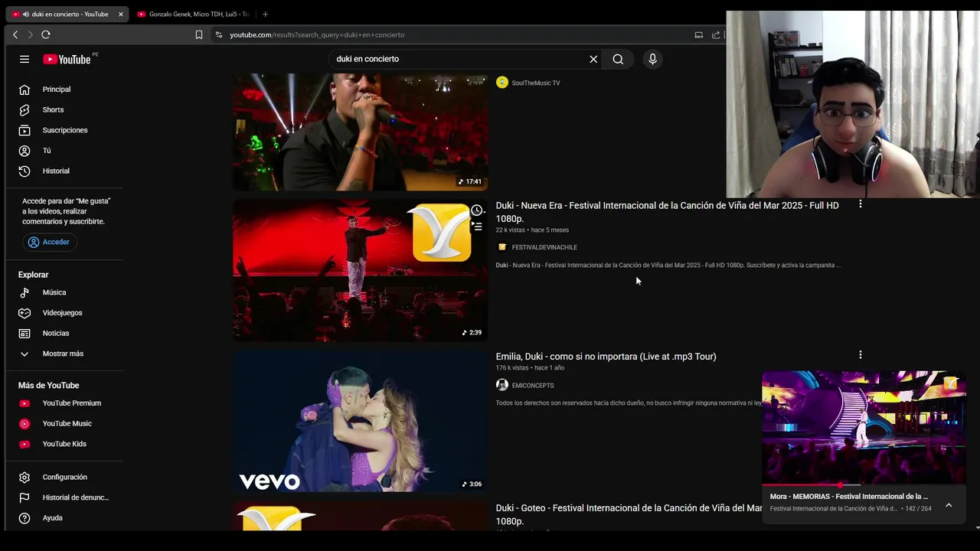The image size is (980, 551).
Task: Click the miniplayer Mora MEMORIAS video
Action: (864, 427)
